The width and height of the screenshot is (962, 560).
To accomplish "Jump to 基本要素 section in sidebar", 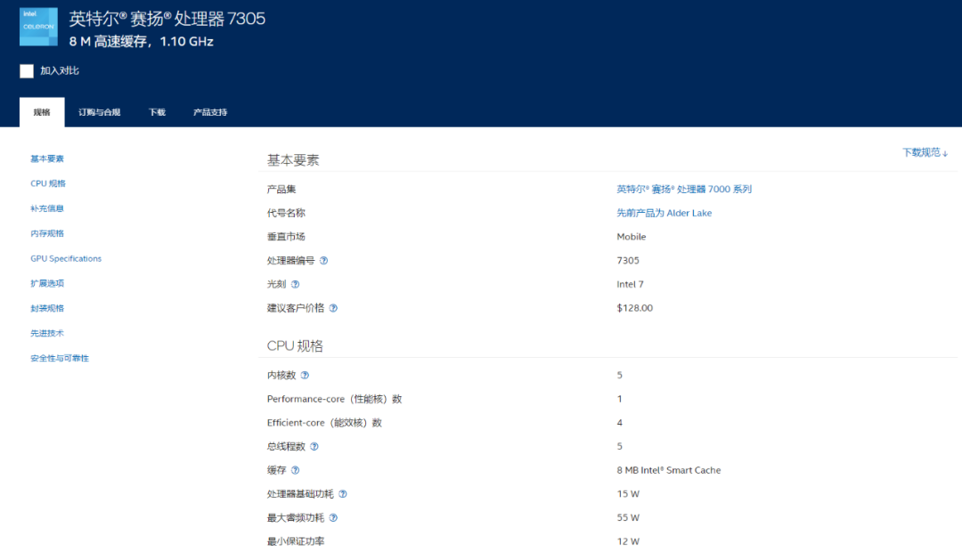I will 47,158.
